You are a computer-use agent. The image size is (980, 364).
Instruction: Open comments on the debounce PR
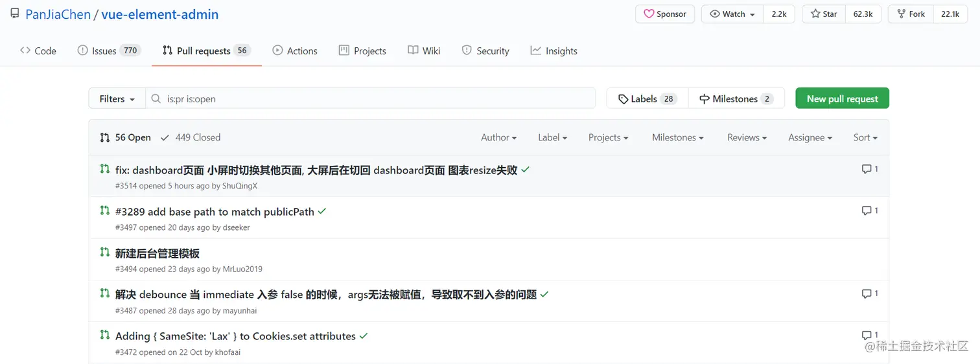[870, 293]
